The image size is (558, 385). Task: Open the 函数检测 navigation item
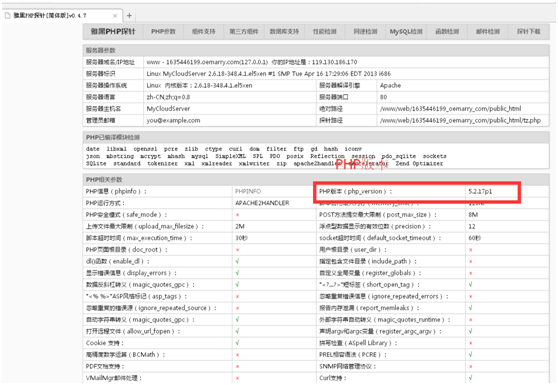pyautogui.click(x=447, y=32)
